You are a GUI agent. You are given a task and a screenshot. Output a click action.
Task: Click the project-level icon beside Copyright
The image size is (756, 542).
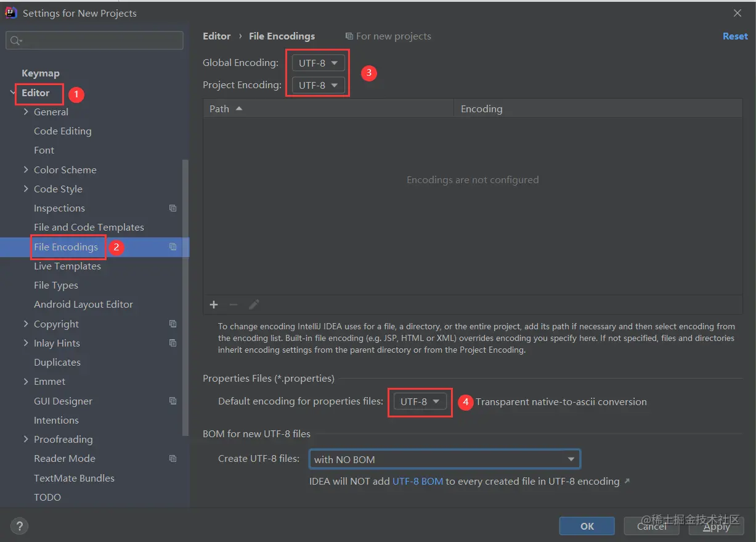click(173, 324)
